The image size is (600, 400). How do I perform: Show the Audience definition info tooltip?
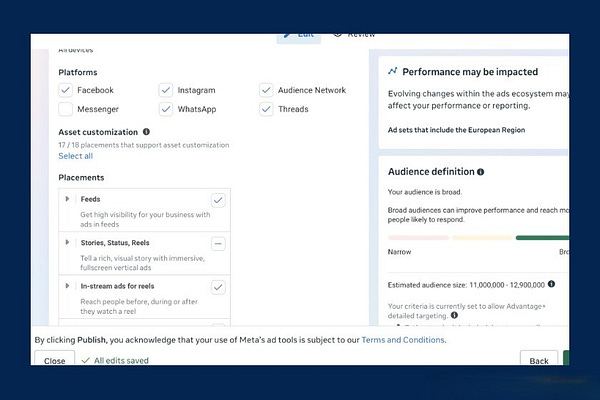pyautogui.click(x=481, y=172)
